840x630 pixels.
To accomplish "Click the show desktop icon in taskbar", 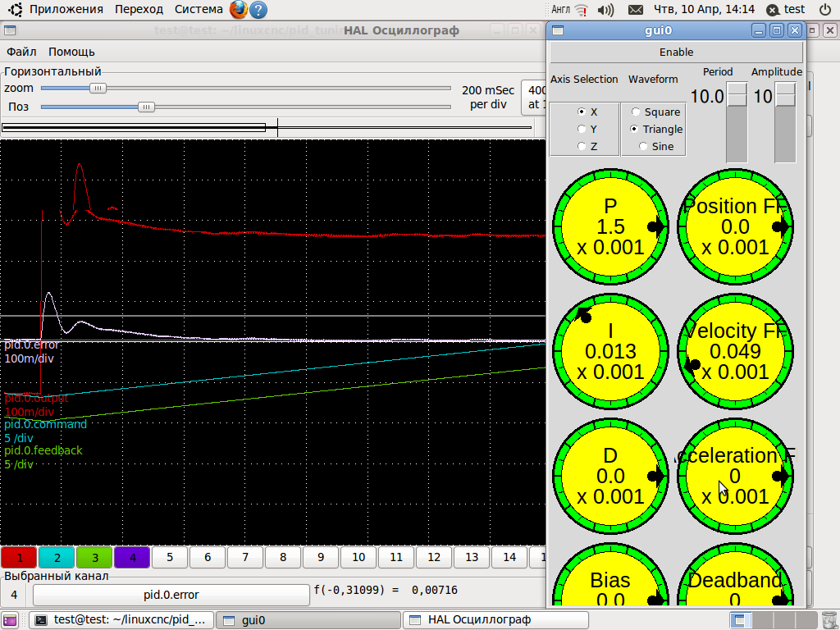I will (11, 620).
